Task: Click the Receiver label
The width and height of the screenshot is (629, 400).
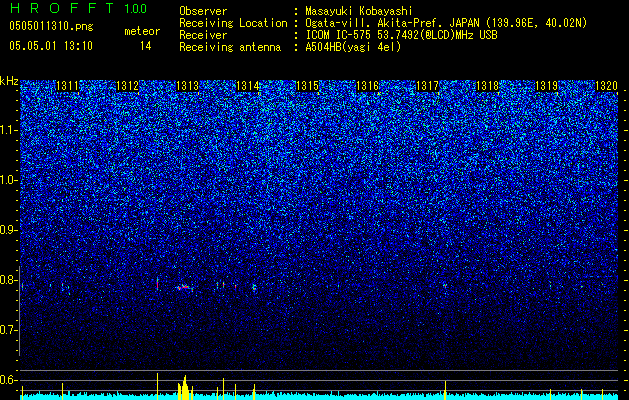Action: pos(203,35)
